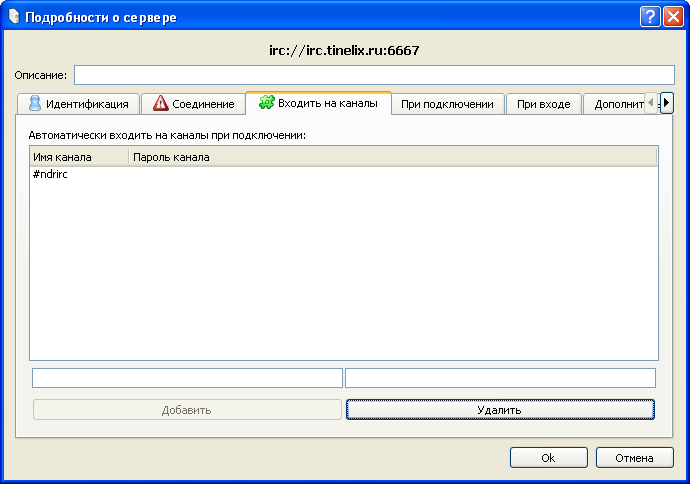
Task: Click the green puzzle icon on Входить на каналы
Action: (x=266, y=102)
